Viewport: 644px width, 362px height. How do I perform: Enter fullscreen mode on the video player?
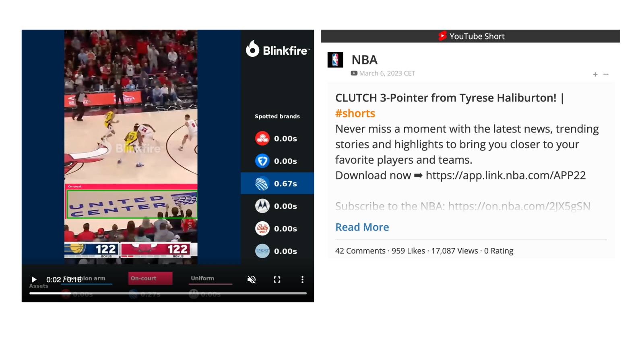277,279
